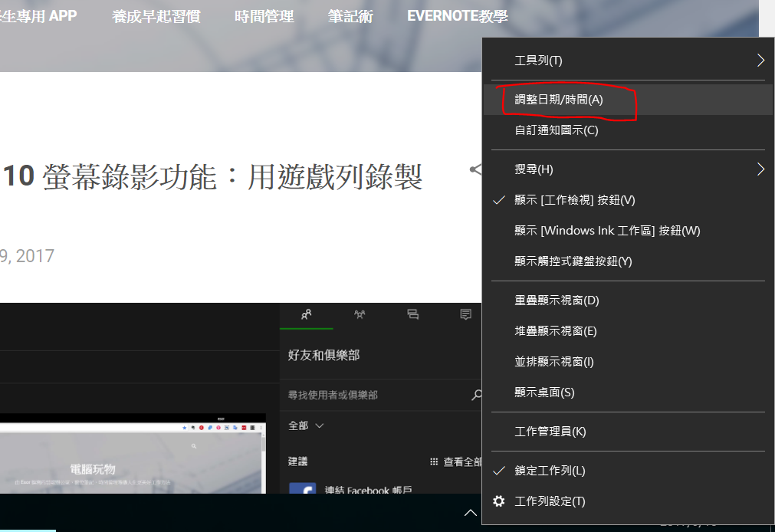This screenshot has height=532, width=775.
Task: Expand arrow next to 搜尋(H)
Action: click(760, 169)
